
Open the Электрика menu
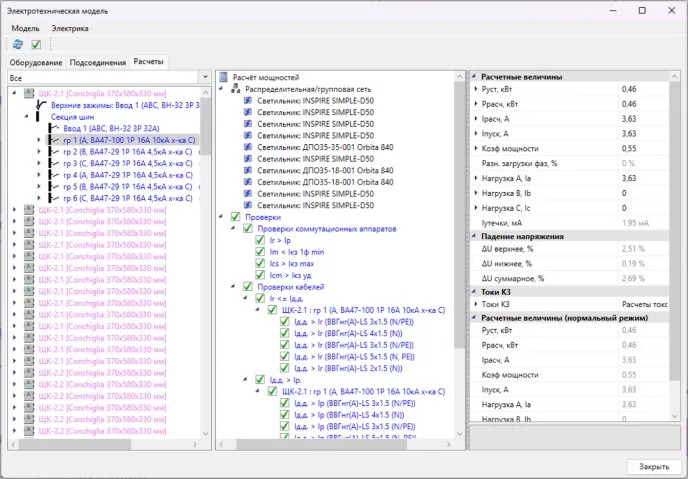[x=70, y=28]
